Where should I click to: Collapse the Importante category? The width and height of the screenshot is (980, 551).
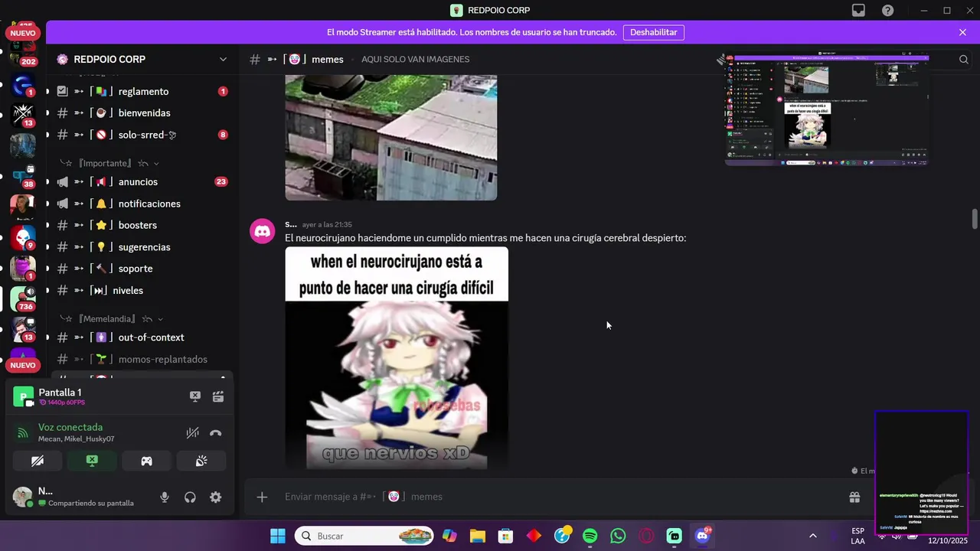point(109,164)
